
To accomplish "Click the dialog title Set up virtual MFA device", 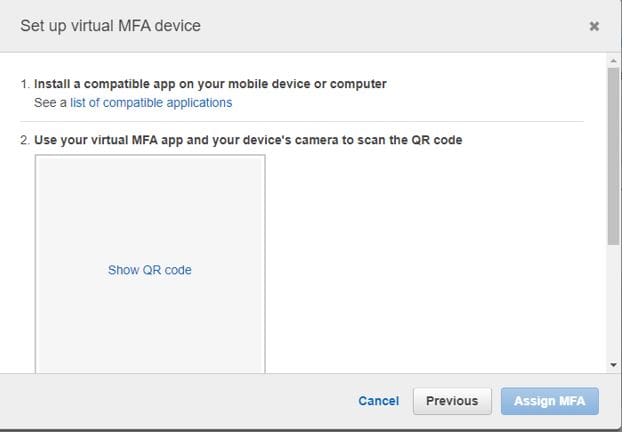I will (111, 26).
